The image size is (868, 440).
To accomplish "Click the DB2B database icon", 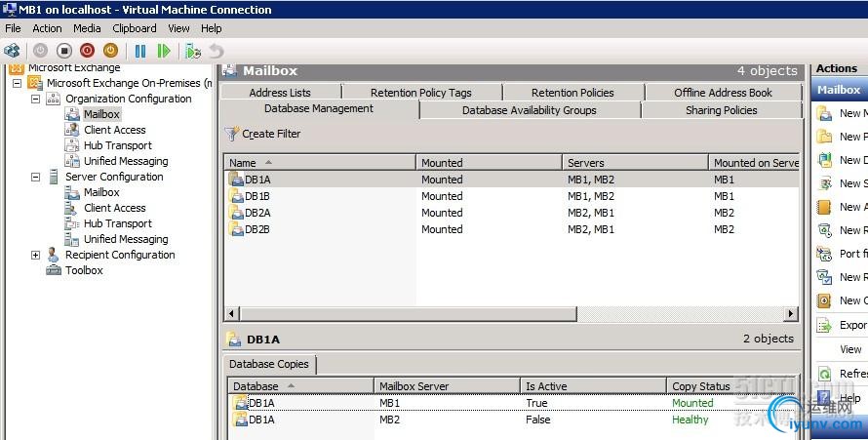I will tap(236, 229).
